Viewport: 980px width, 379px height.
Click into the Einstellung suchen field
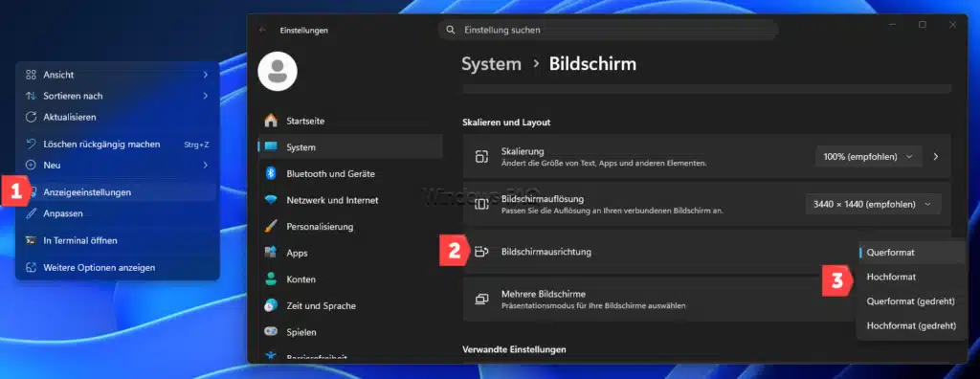pos(609,30)
